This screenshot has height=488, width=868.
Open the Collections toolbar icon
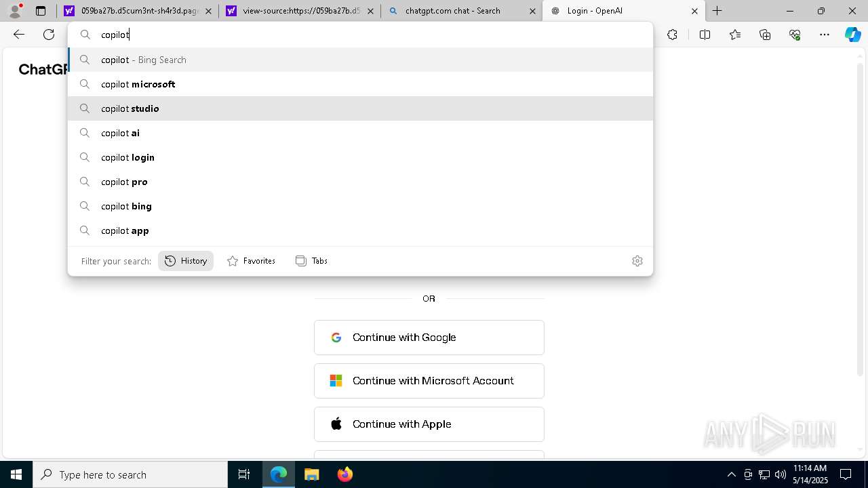(765, 35)
